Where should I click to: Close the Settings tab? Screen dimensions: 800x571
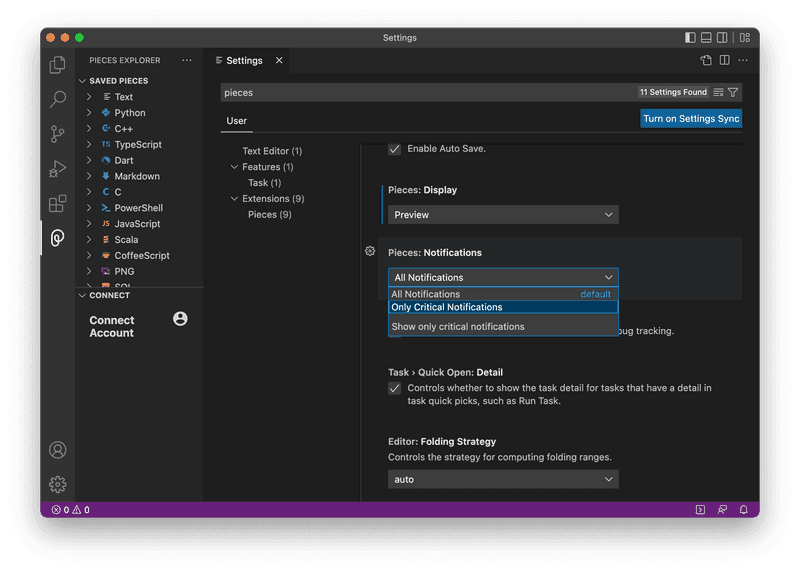[279, 60]
